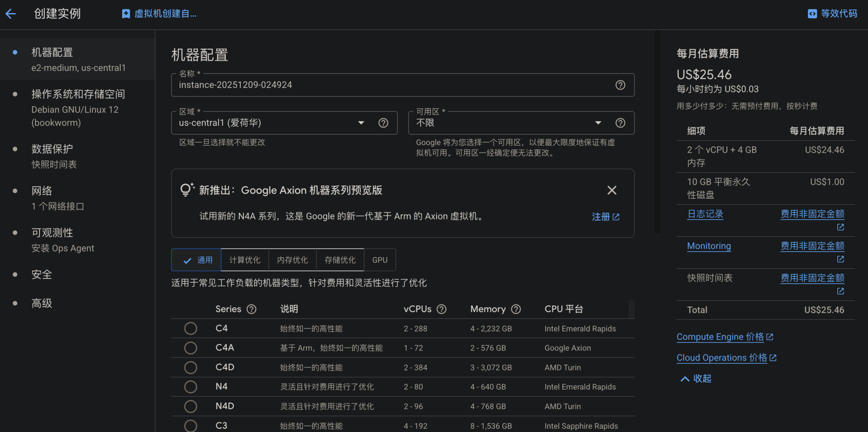
Task: Select the C4A series radio button
Action: [191, 348]
